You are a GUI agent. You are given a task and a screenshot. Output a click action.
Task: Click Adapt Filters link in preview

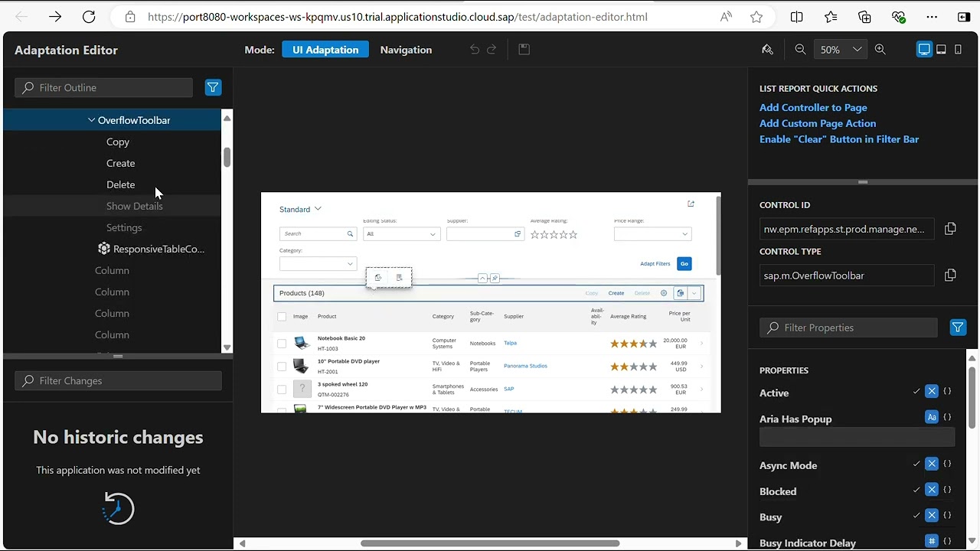click(655, 264)
